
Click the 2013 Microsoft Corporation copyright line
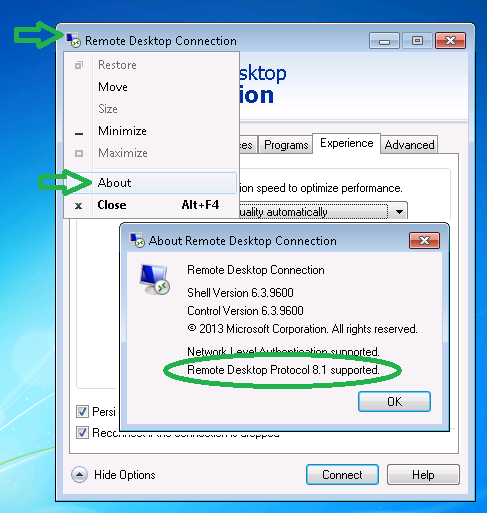(x=302, y=329)
